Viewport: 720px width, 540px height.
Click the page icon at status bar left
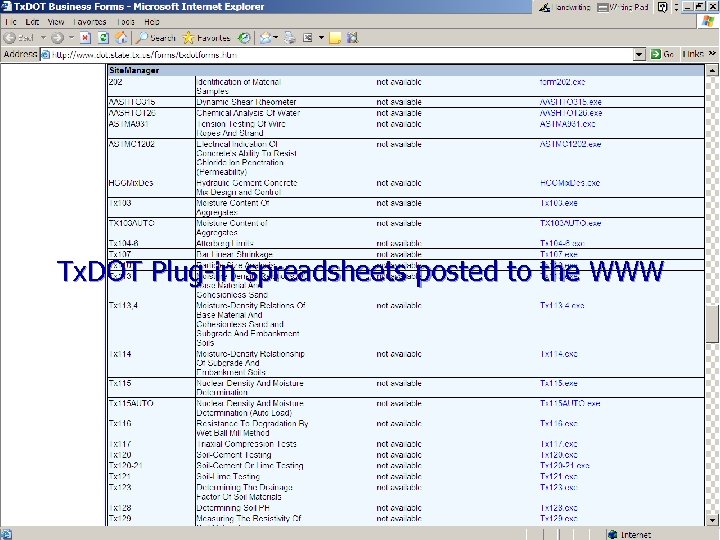6,534
